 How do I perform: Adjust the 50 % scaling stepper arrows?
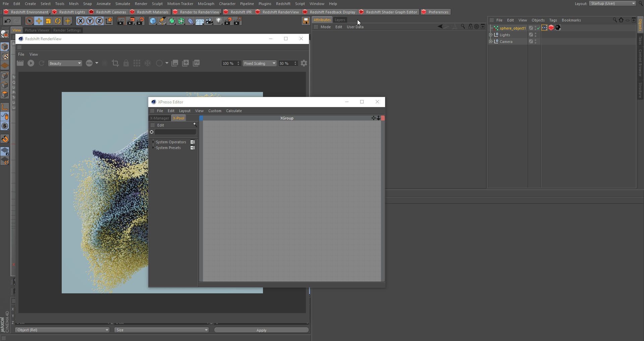point(295,63)
